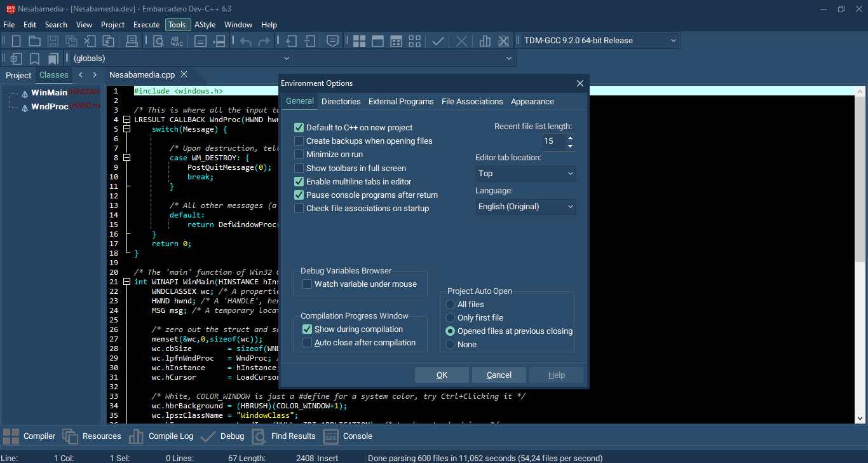Click the Print icon in toolbar
The height and width of the screenshot is (463, 868).
[x=132, y=41]
